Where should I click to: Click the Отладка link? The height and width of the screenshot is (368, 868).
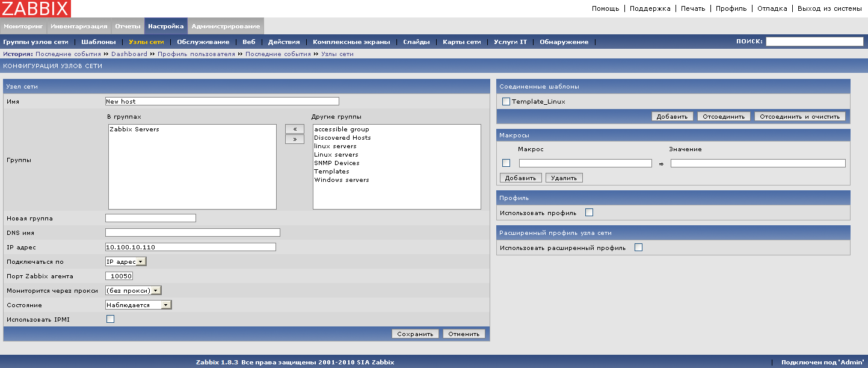(772, 8)
